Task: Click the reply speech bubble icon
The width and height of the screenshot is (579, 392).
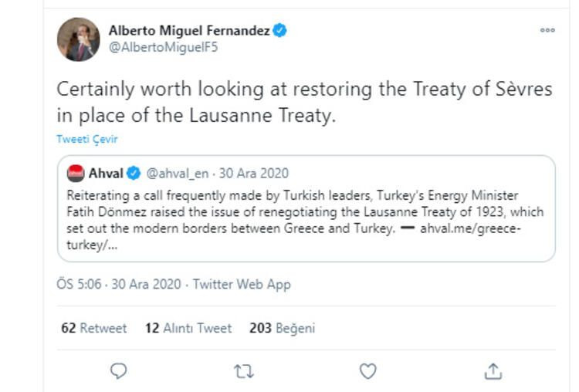Action: 118,371
